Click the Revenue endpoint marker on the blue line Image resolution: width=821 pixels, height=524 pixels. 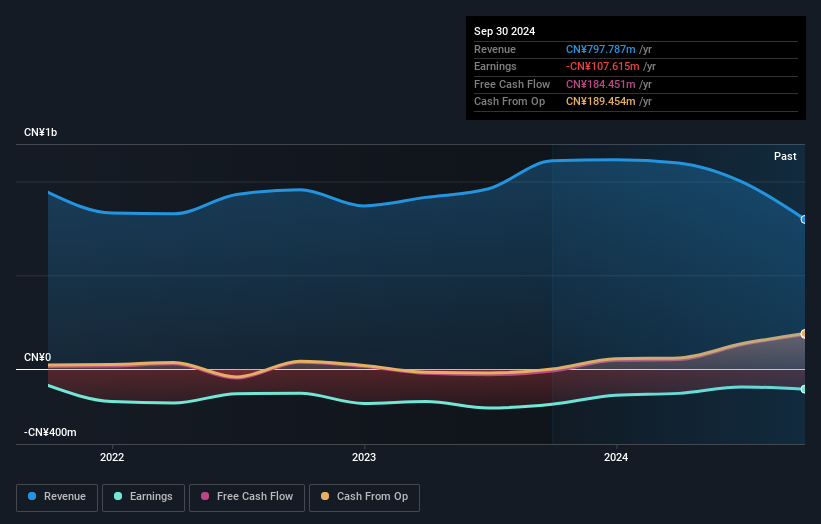[x=804, y=219]
